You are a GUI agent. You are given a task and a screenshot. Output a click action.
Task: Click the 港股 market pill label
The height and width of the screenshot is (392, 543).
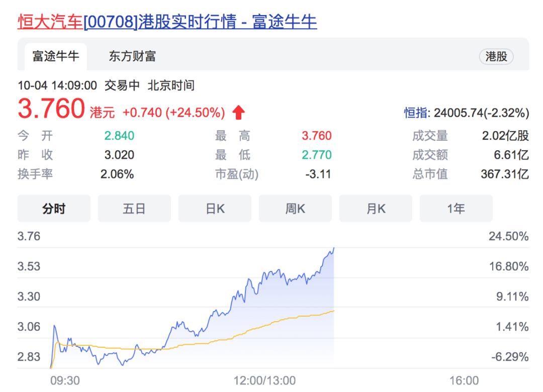pos(496,57)
